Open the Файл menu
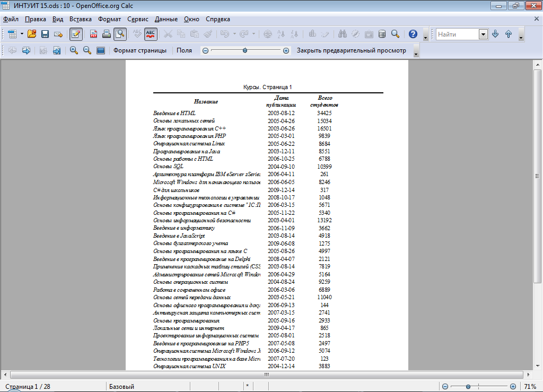Viewport: 543px width, 392px height. tap(11, 19)
